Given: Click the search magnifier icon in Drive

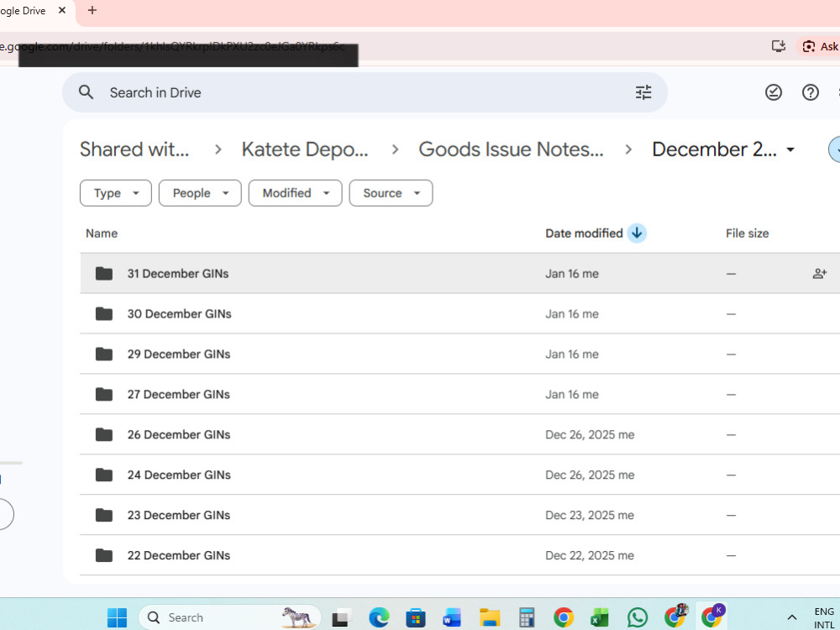Looking at the screenshot, I should 86,92.
